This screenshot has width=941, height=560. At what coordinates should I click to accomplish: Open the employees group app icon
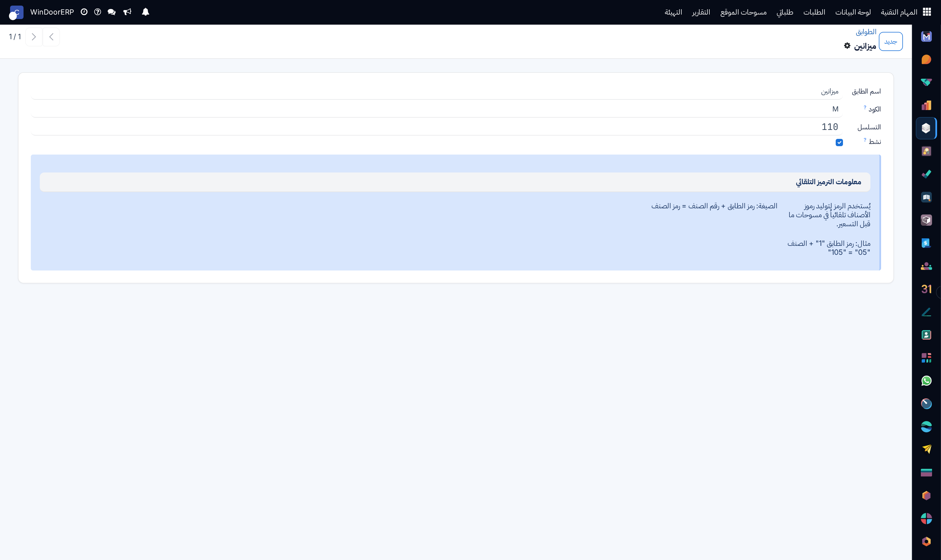pos(926,266)
